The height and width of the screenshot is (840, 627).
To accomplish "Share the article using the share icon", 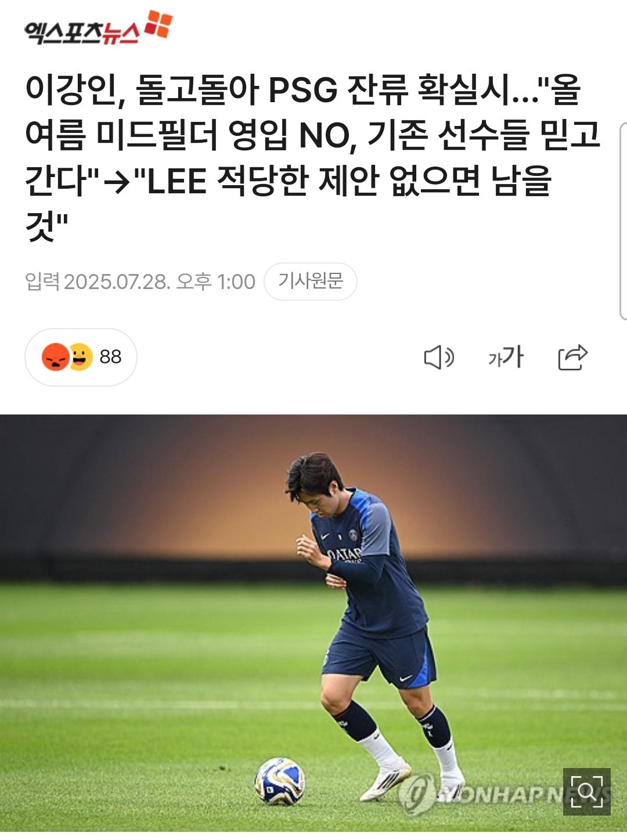I will pos(573,357).
